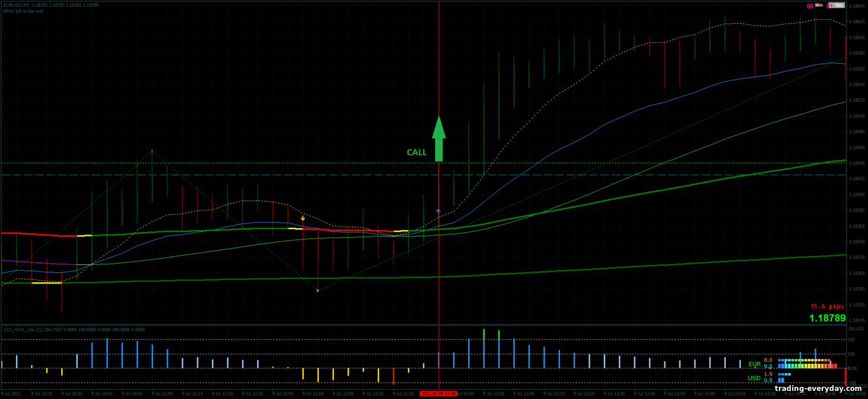Click the green CALL up arrow
The height and width of the screenshot is (399, 868).
439,139
